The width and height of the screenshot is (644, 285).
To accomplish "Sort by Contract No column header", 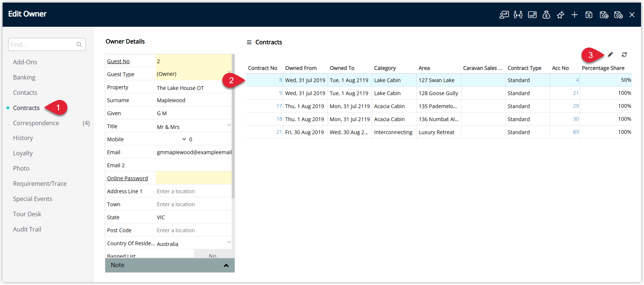I will coord(263,68).
